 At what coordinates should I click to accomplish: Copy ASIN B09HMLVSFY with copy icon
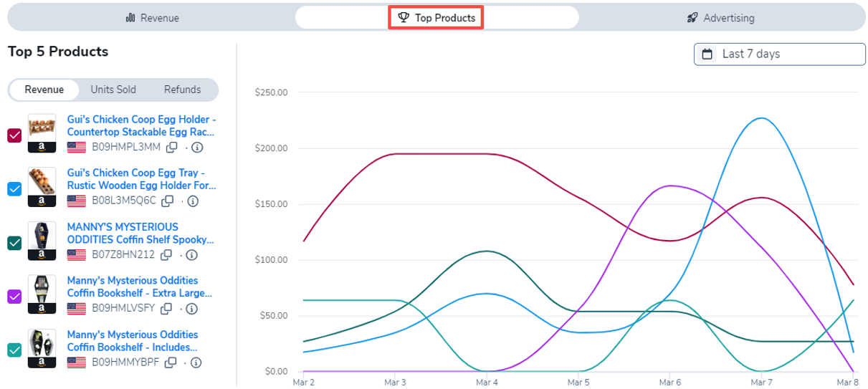point(166,308)
